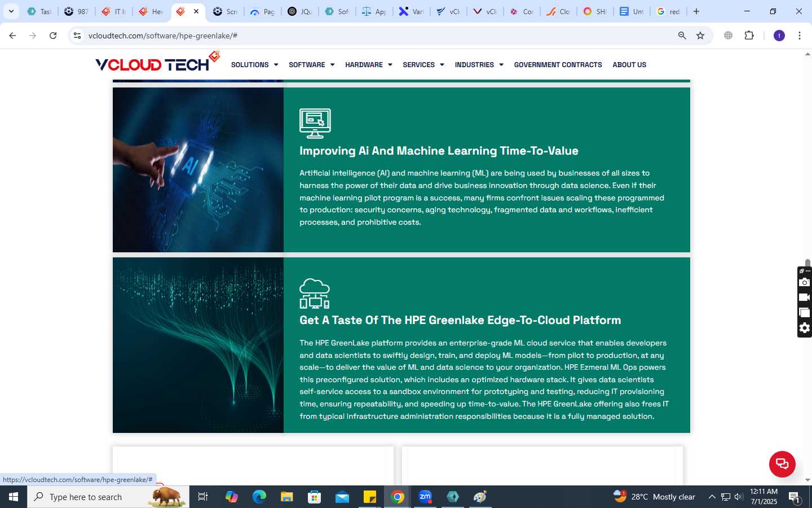Click the volume icon in system tray

click(x=739, y=497)
